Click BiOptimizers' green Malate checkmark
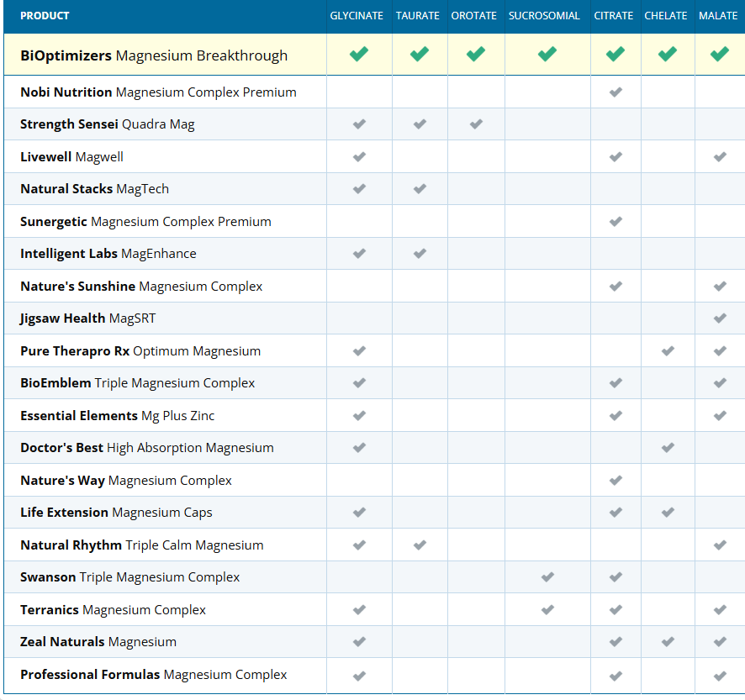This screenshot has height=700, width=745. coord(719,55)
